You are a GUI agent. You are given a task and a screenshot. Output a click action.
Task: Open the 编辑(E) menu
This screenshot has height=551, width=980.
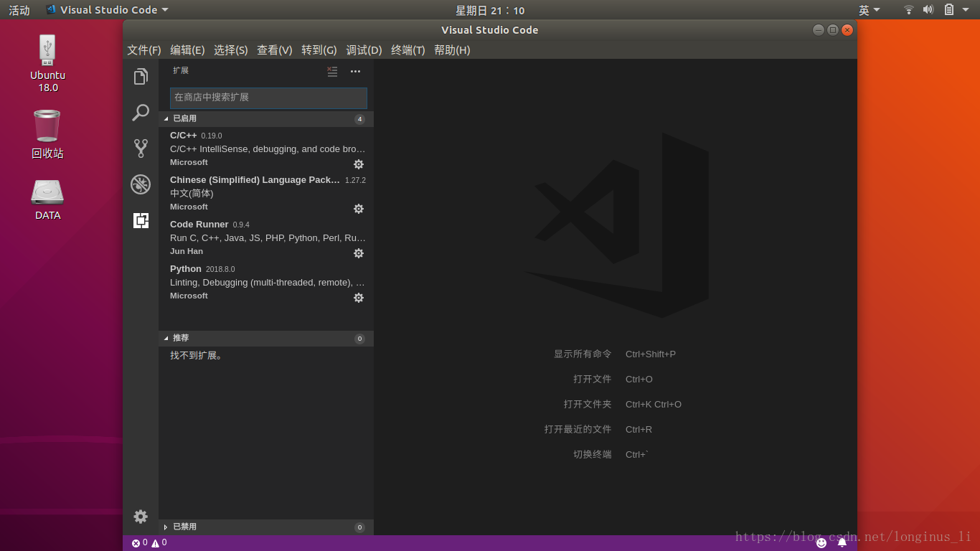point(187,50)
